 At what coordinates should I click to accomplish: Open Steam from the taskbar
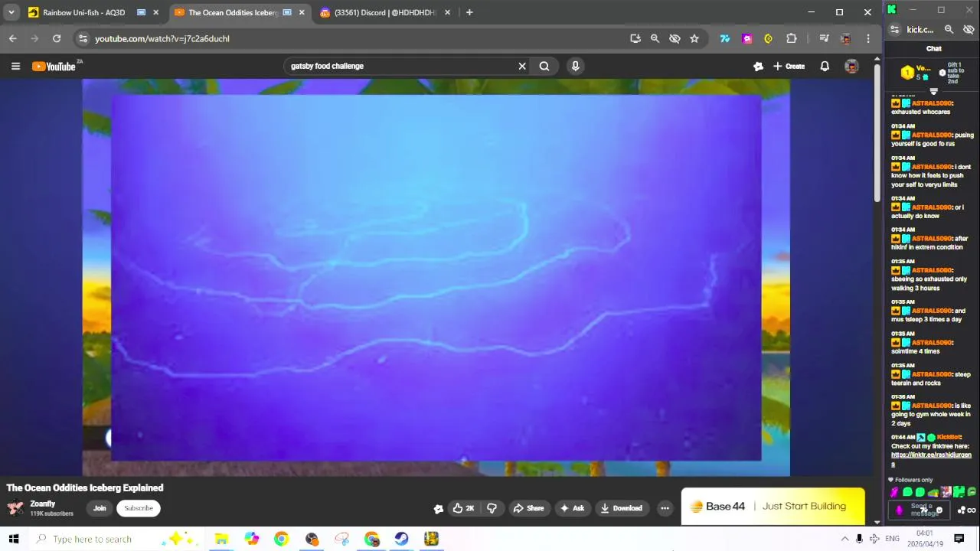(401, 539)
